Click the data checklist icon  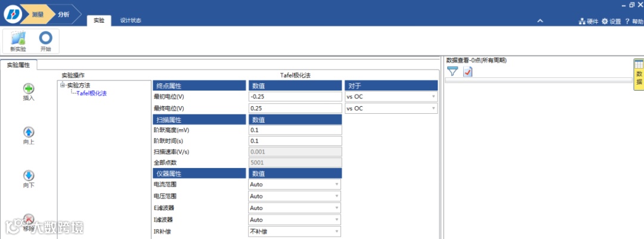[468, 72]
